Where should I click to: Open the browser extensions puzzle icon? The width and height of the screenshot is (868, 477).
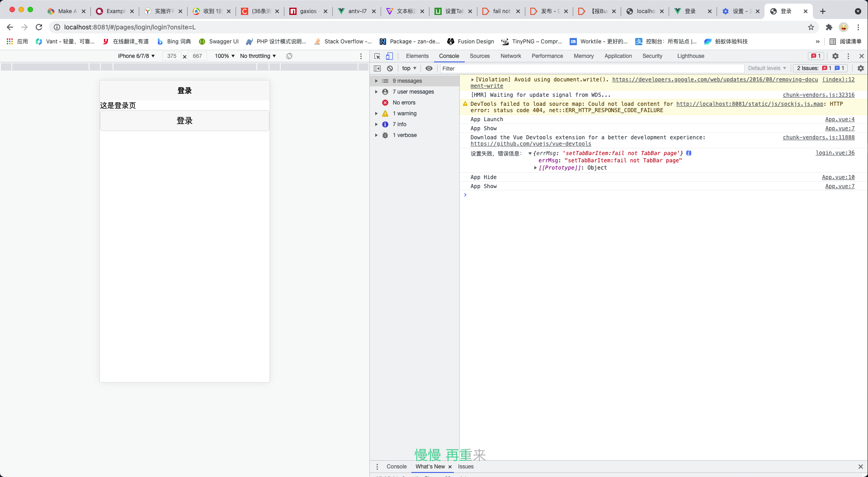pos(829,27)
